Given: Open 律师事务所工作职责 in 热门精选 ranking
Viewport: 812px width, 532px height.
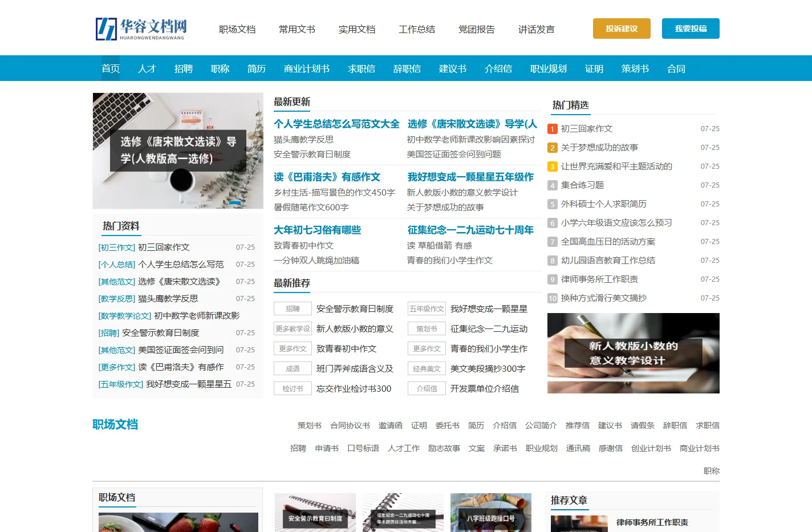Looking at the screenshot, I should pyautogui.click(x=599, y=279).
